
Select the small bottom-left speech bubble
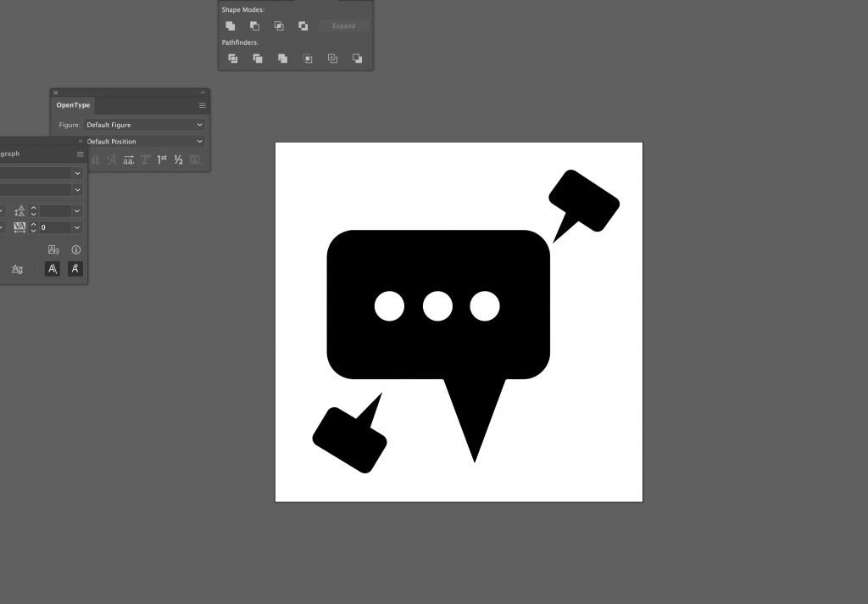pyautogui.click(x=350, y=440)
